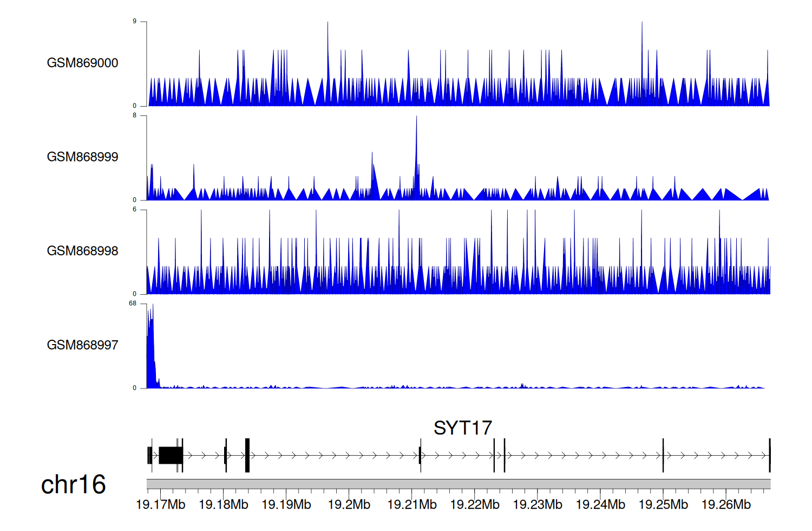The width and height of the screenshot is (812, 531).
Task: Select the GSM868997 track name
Action: (82, 345)
